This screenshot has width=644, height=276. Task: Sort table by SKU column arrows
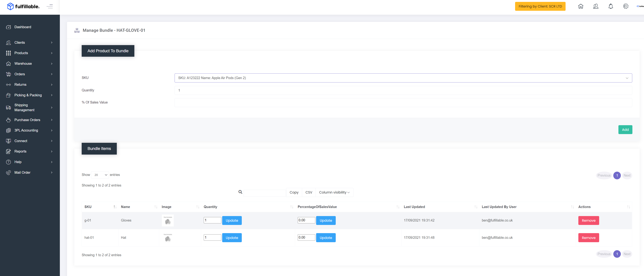(x=115, y=207)
